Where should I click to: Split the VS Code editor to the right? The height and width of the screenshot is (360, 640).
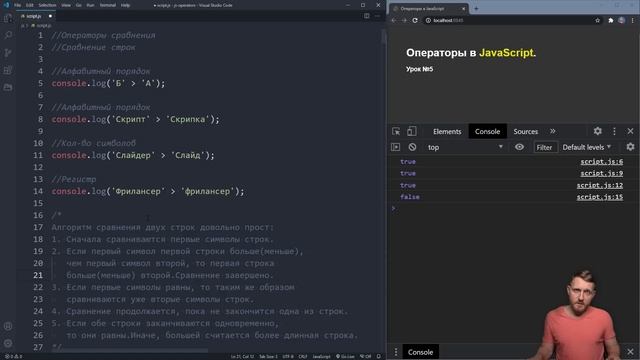pos(367,16)
